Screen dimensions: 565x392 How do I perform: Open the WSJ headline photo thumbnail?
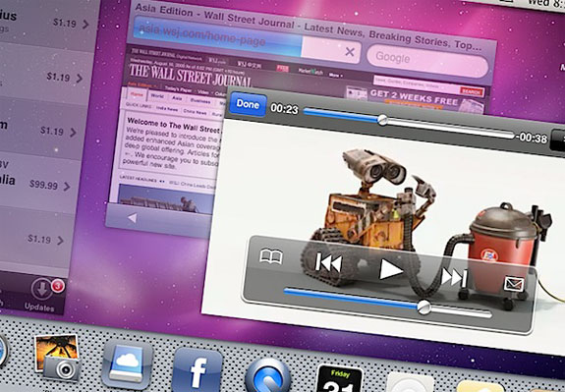click(x=166, y=198)
